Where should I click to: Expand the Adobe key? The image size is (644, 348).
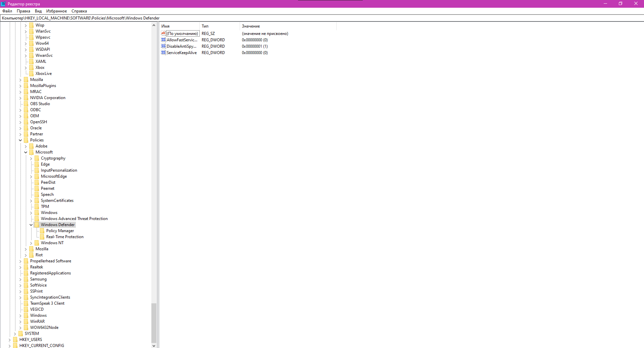(x=26, y=146)
